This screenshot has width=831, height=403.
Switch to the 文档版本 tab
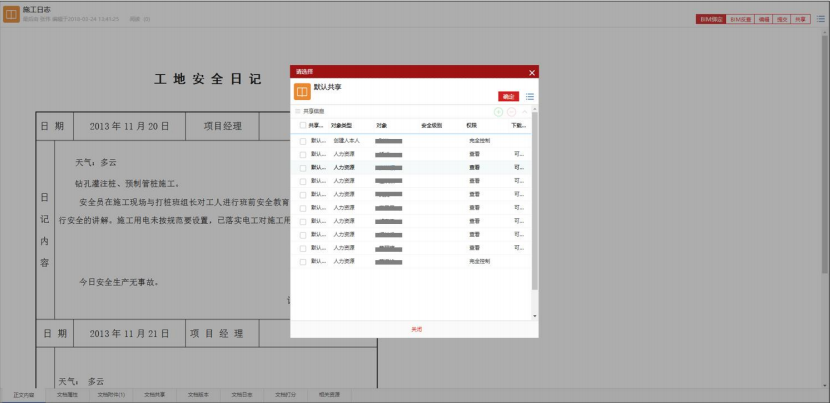pyautogui.click(x=198, y=395)
